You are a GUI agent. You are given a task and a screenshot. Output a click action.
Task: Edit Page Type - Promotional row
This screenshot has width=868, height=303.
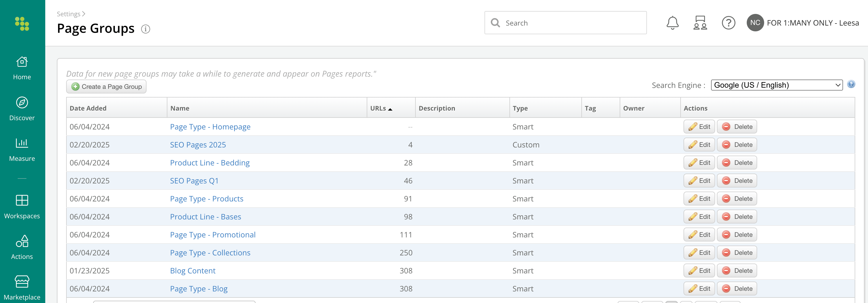pyautogui.click(x=699, y=235)
